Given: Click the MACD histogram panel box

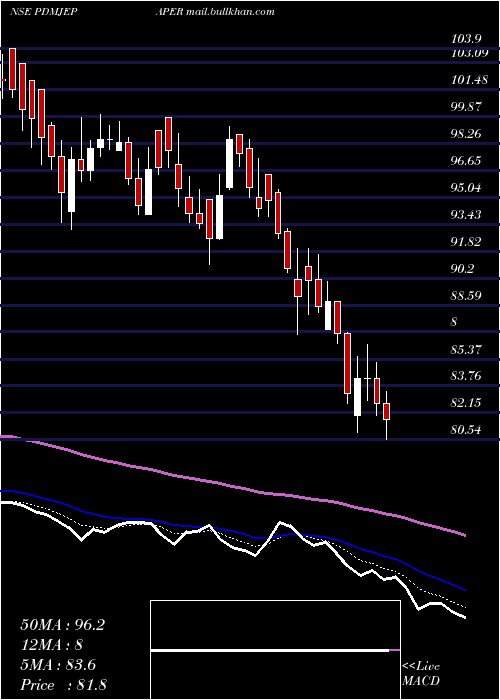Looking at the screenshot, I should coord(275,650).
